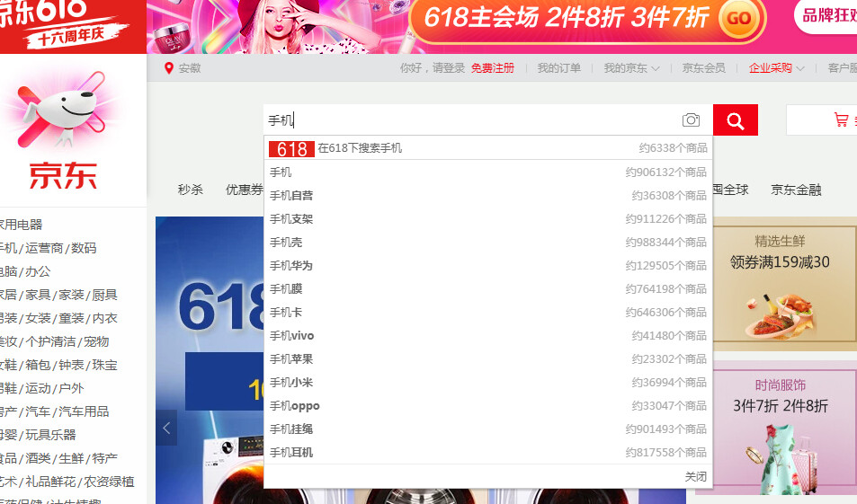Select the suggestion 手机支架

[488, 219]
